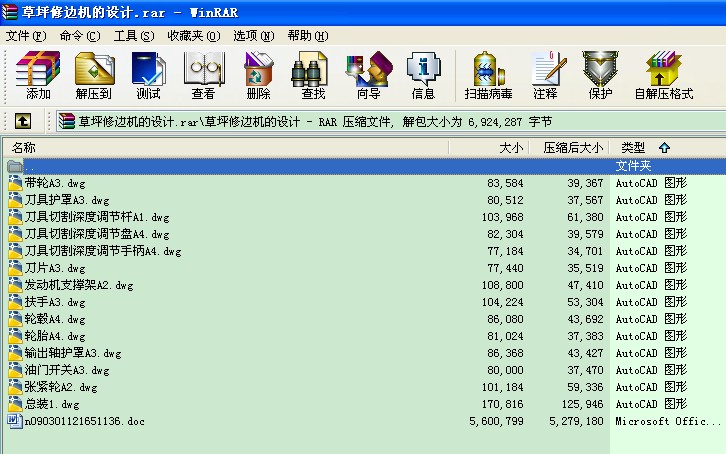Screen dimensions: 726x454
Task: Sort by 类型 column header
Action: point(668,148)
